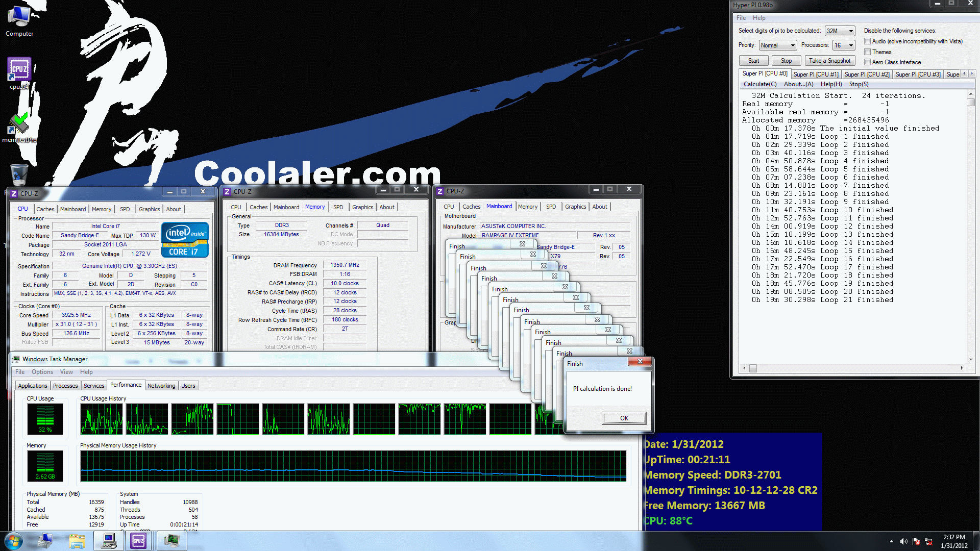Open the volume speaker tray icon
The height and width of the screenshot is (551, 980).
click(903, 541)
